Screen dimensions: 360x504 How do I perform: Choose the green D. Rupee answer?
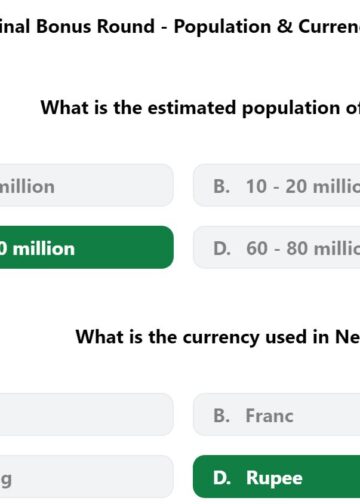277,477
